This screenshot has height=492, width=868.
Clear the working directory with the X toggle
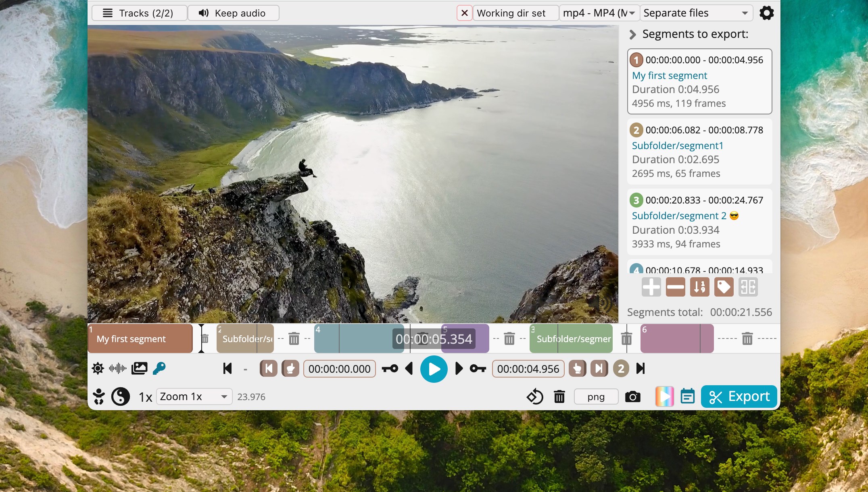[x=464, y=12]
